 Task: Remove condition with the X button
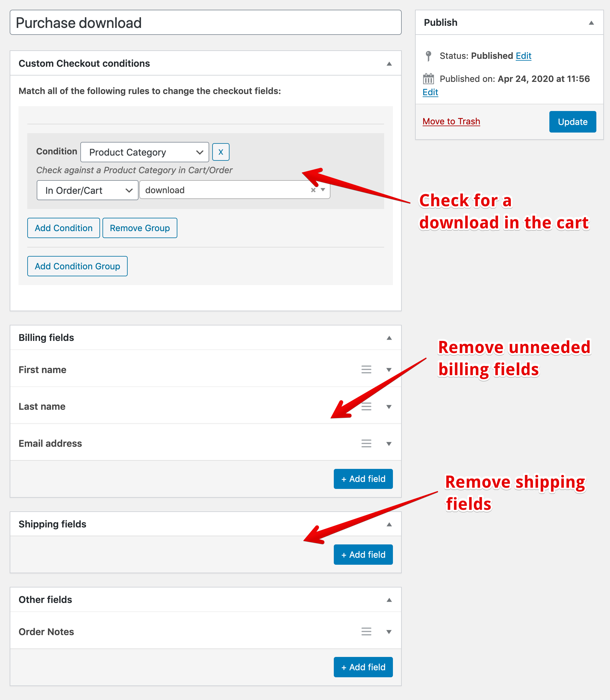tap(221, 152)
